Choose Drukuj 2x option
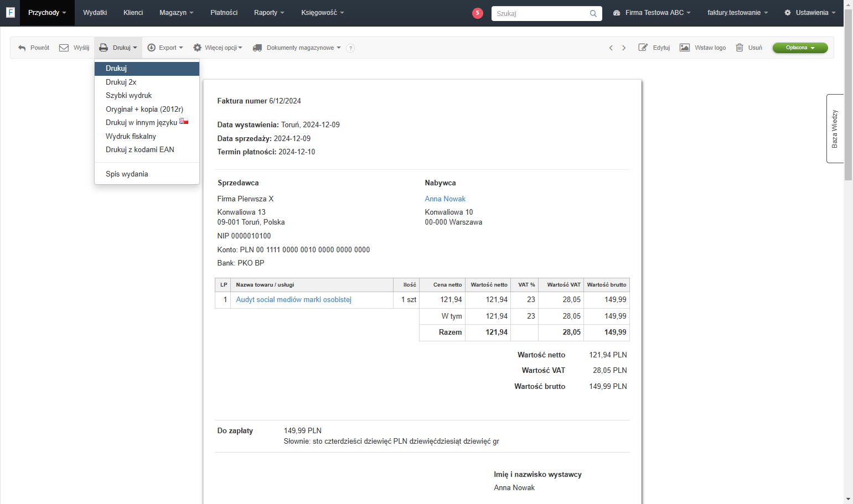 click(x=147, y=82)
